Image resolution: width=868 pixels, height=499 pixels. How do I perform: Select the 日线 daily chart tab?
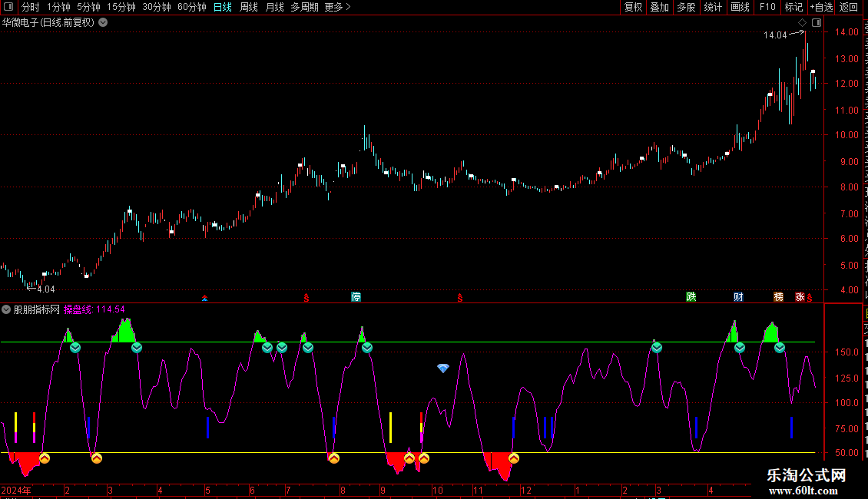click(223, 7)
